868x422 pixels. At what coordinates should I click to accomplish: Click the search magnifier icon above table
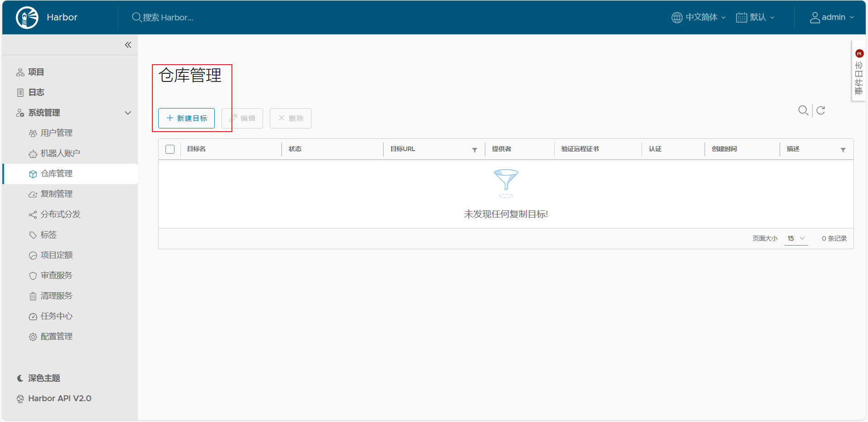point(803,110)
